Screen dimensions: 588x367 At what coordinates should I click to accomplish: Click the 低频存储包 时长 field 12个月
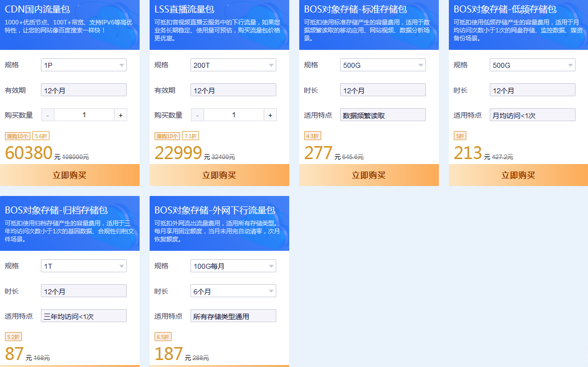pyautogui.click(x=533, y=90)
